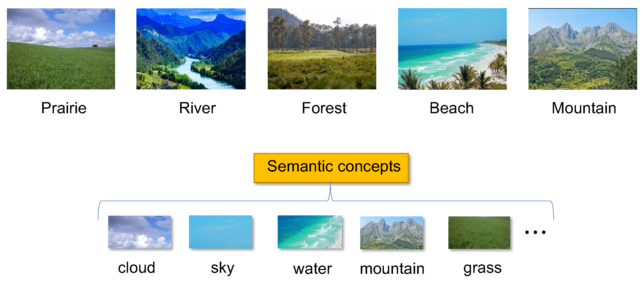The height and width of the screenshot is (285, 644).
Task: Select the River valley photo
Action: point(191,49)
